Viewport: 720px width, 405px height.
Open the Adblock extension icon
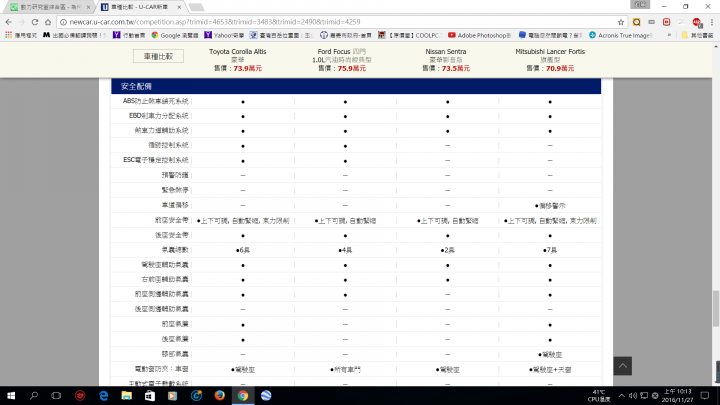point(697,22)
